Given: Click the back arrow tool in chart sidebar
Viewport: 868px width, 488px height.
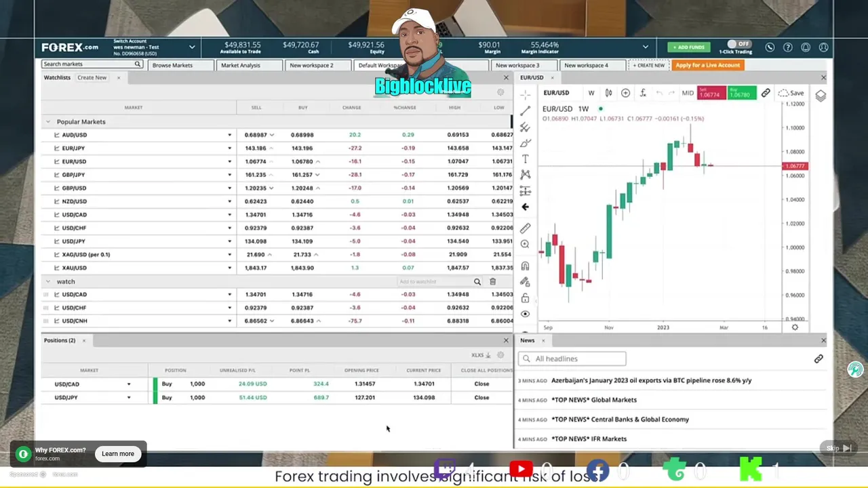Looking at the screenshot, I should (x=526, y=207).
